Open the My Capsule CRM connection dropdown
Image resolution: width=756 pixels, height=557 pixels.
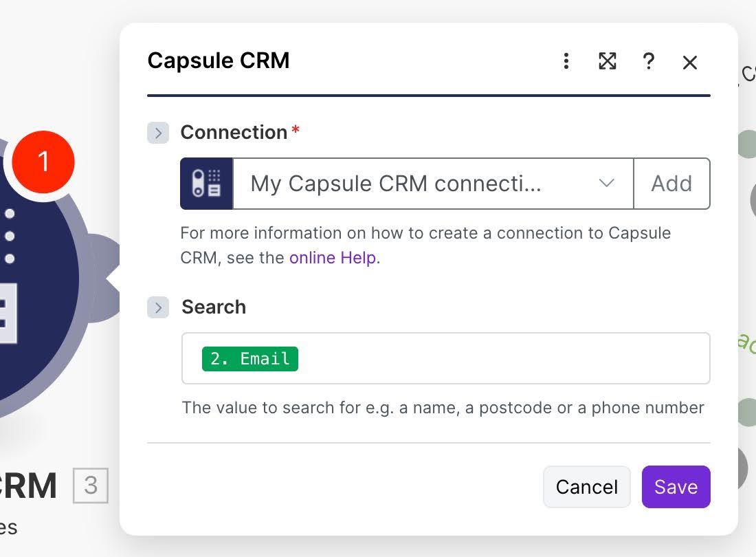coord(433,184)
